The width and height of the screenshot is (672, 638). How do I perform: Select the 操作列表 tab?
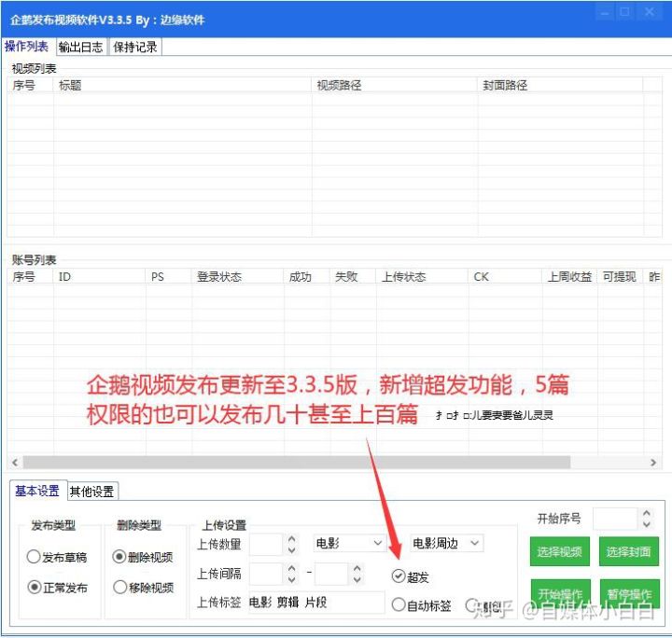tap(26, 47)
